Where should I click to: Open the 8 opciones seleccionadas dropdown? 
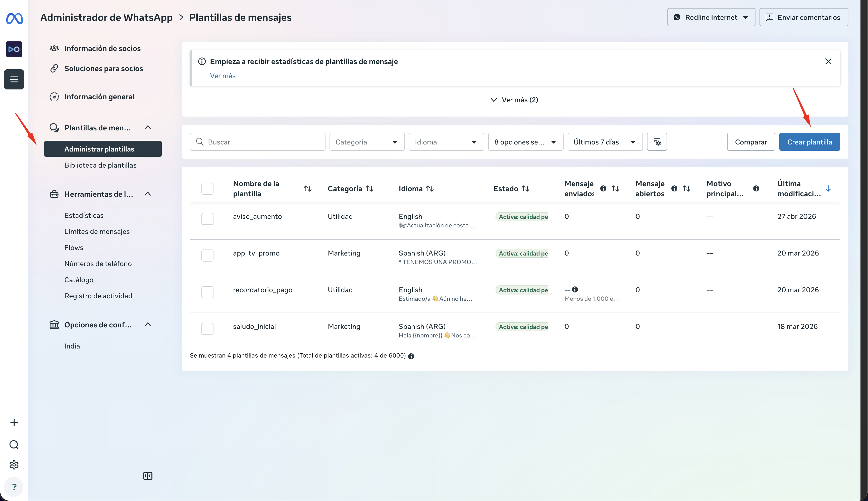525,142
